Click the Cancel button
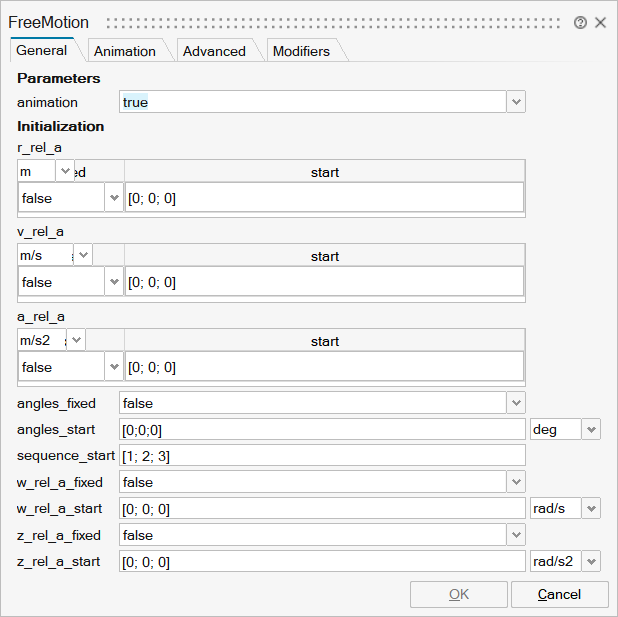Image resolution: width=618 pixels, height=617 pixels. click(559, 594)
